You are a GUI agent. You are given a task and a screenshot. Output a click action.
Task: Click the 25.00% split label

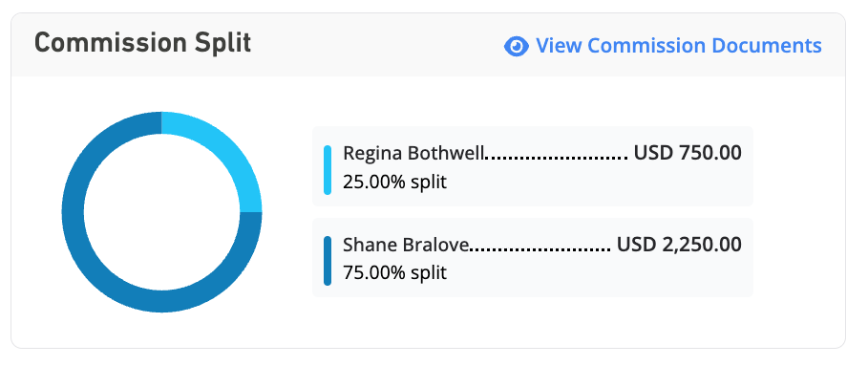point(394,182)
